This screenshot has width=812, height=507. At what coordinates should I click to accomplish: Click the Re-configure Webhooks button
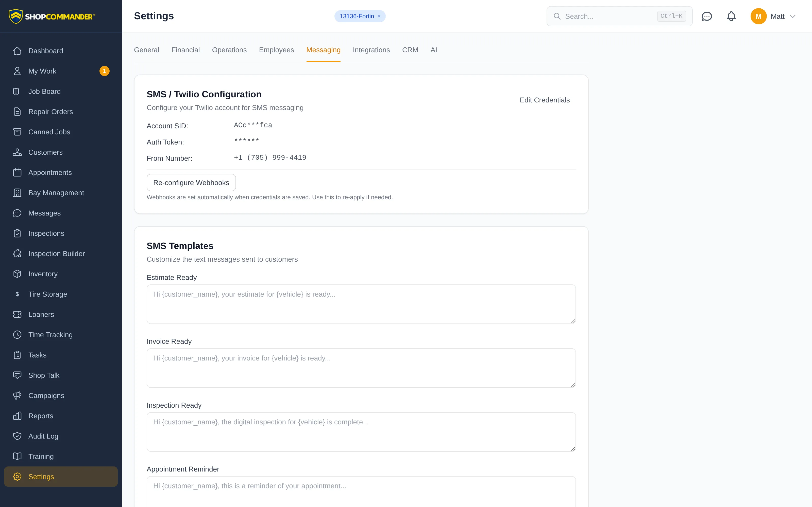191,183
